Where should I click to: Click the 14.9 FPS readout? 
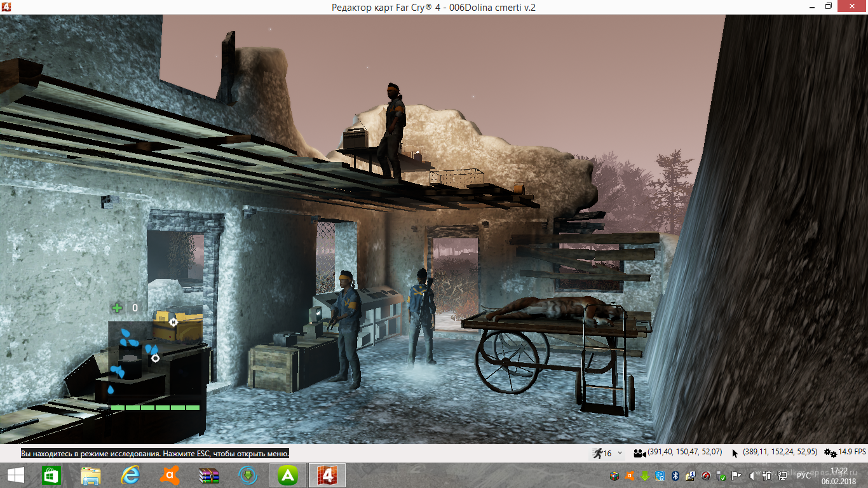(x=852, y=452)
